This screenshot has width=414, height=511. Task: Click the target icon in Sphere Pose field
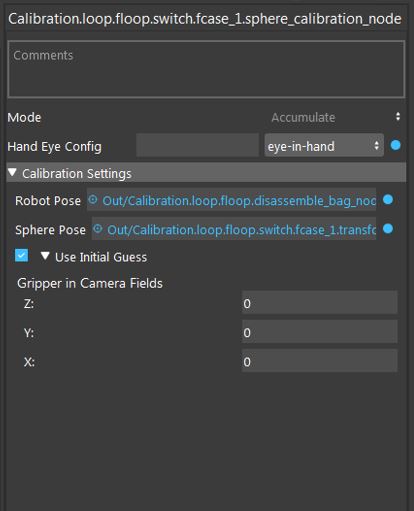coord(98,229)
